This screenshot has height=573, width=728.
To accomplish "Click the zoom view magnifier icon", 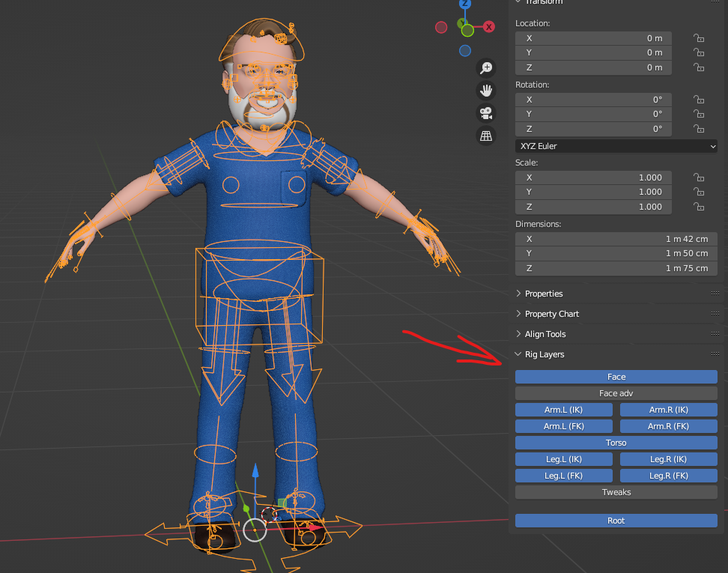I will click(486, 68).
